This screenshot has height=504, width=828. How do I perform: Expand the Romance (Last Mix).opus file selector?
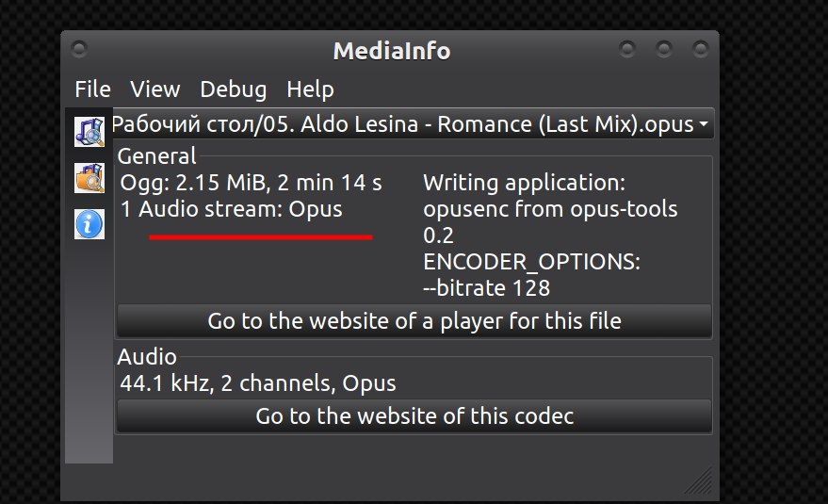[413, 124]
